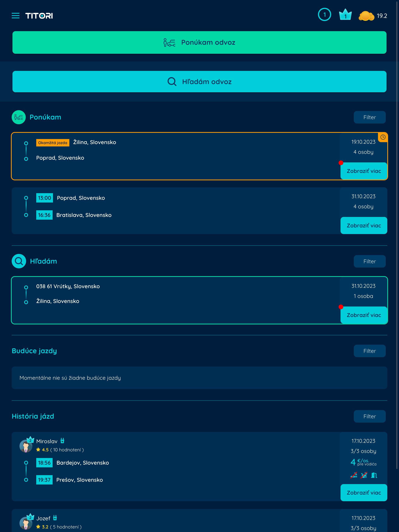Click '( 5 hodnotení )' reviews text
399x532 pixels.
point(66,527)
